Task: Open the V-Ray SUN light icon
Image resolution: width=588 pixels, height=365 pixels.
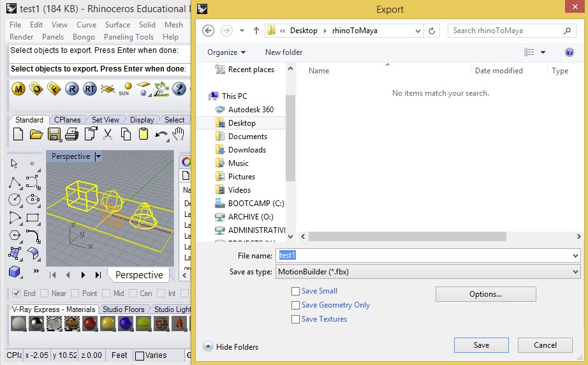Action: [x=125, y=89]
